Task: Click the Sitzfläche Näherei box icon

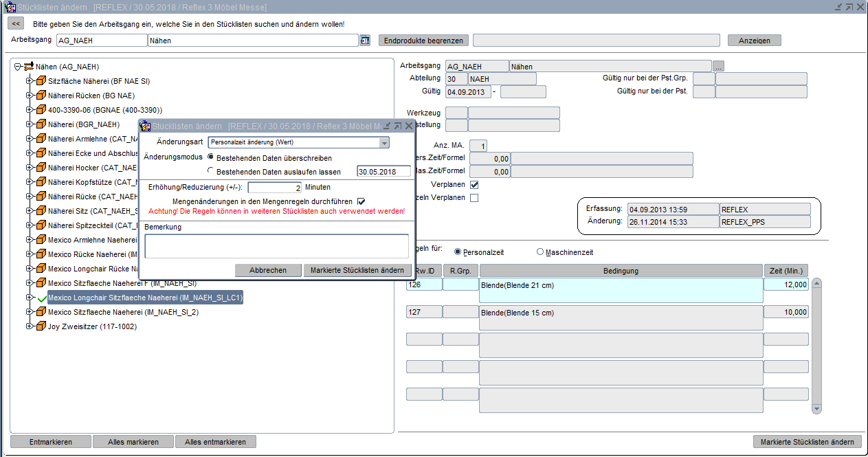Action: 41,81
